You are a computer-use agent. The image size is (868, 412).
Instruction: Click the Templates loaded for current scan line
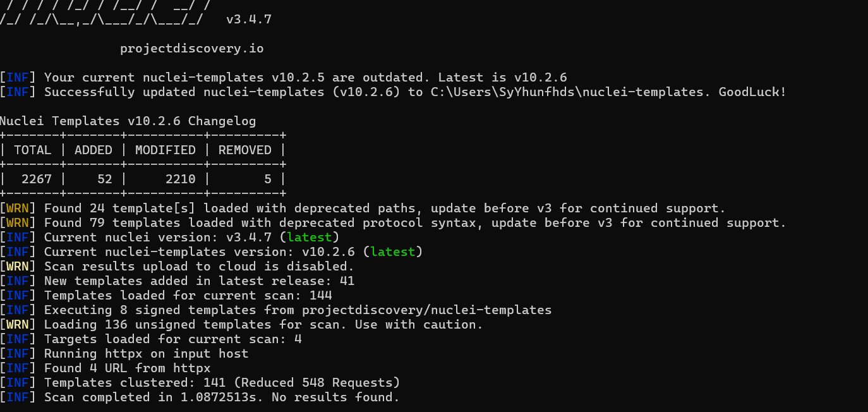(x=166, y=296)
